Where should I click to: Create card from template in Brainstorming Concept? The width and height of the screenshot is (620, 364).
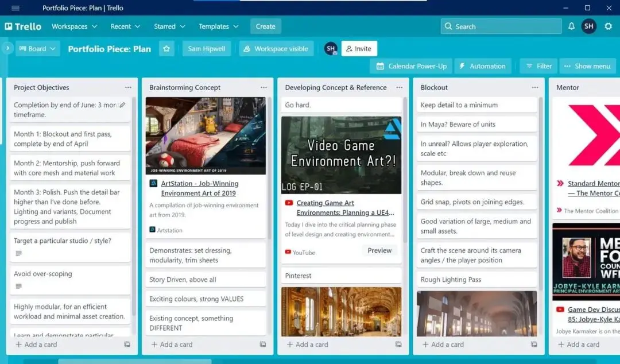tap(262, 344)
